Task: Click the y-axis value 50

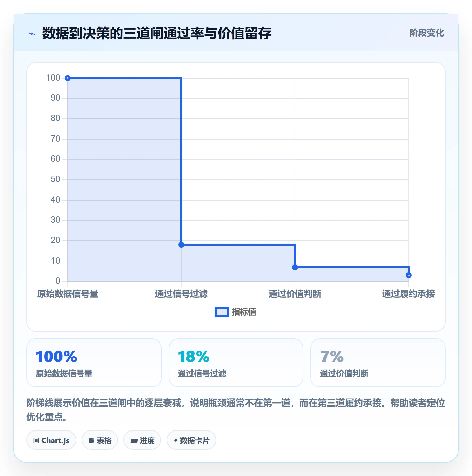Action: (55, 179)
